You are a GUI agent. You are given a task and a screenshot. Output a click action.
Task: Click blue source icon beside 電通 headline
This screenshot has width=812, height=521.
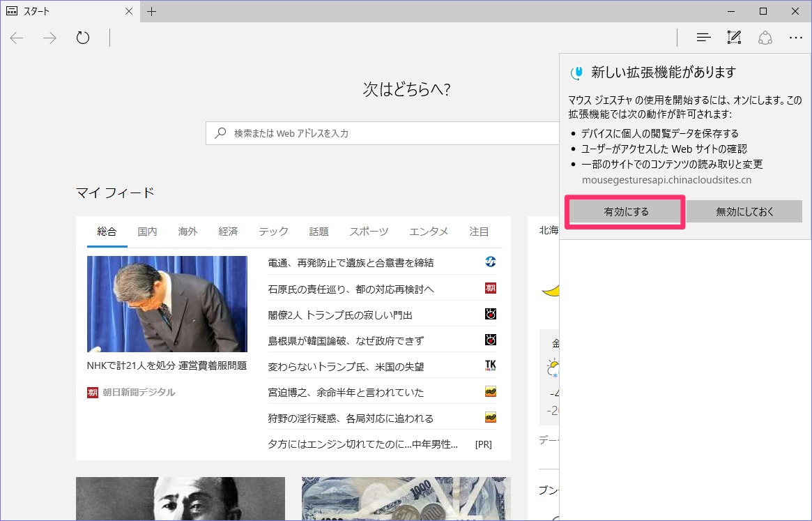click(491, 262)
